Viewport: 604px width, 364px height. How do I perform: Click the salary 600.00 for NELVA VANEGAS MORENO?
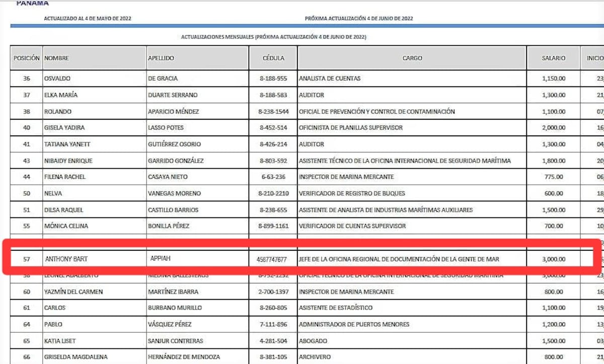[554, 193]
